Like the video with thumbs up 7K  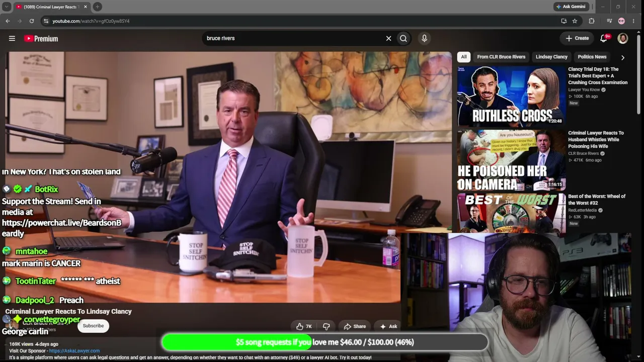304,326
